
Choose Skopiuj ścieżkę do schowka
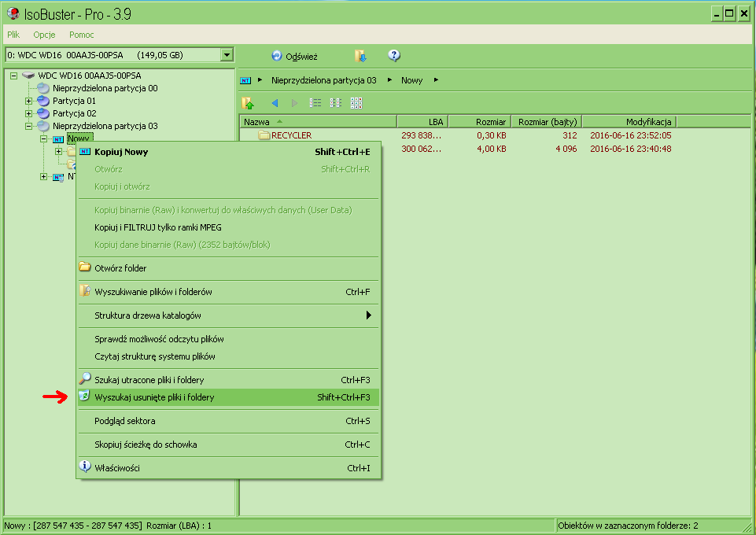pyautogui.click(x=229, y=445)
